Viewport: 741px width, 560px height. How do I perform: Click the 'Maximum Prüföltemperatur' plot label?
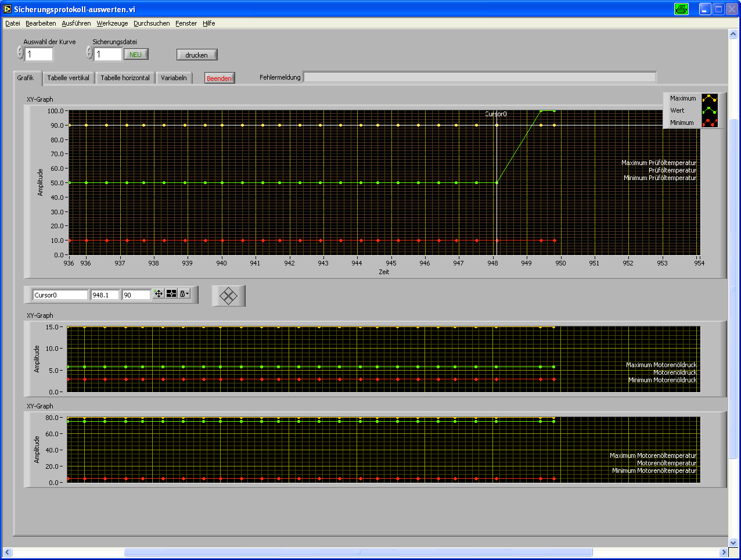point(659,163)
